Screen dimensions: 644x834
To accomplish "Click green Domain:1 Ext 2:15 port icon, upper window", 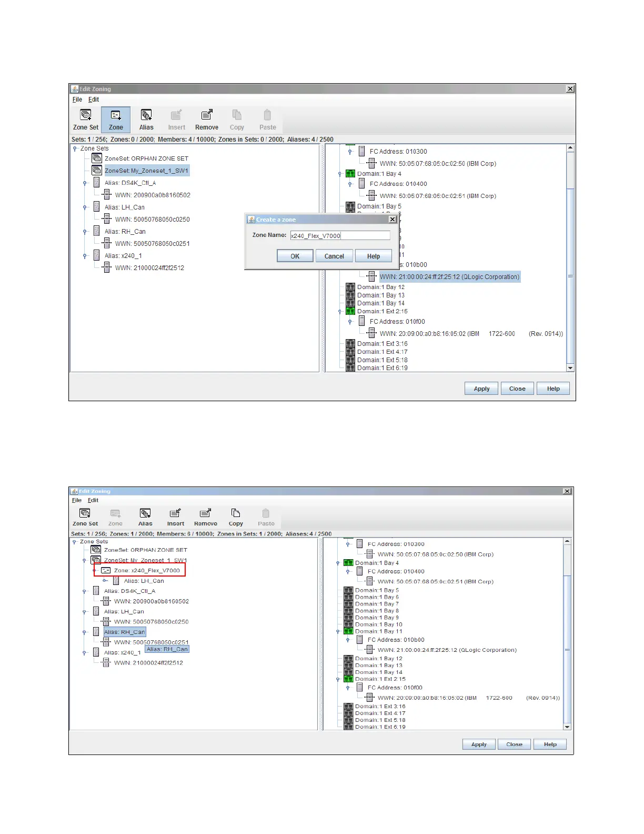I will click(x=350, y=311).
